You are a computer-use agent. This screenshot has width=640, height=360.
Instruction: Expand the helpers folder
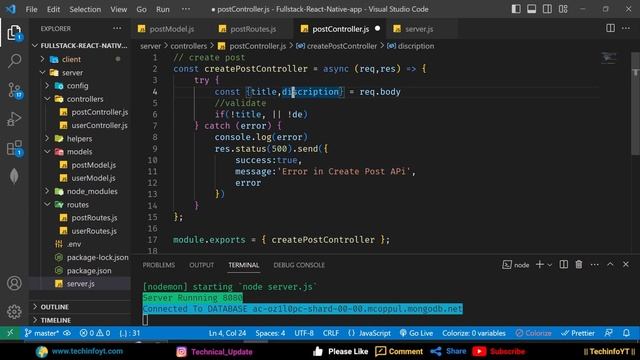[x=47, y=138]
